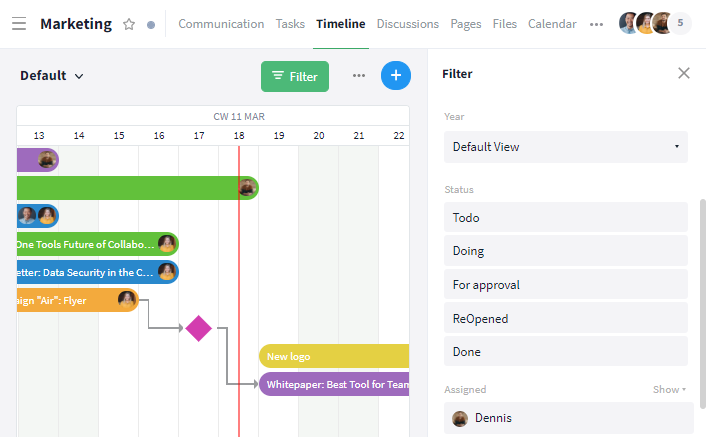This screenshot has height=437, width=707.
Task: Open the hamburger navigation menu
Action: coord(19,24)
